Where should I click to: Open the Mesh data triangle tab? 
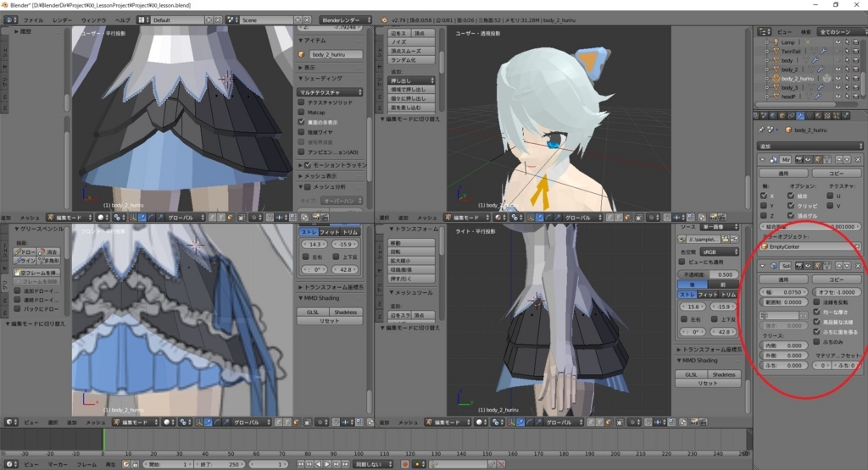[x=810, y=115]
